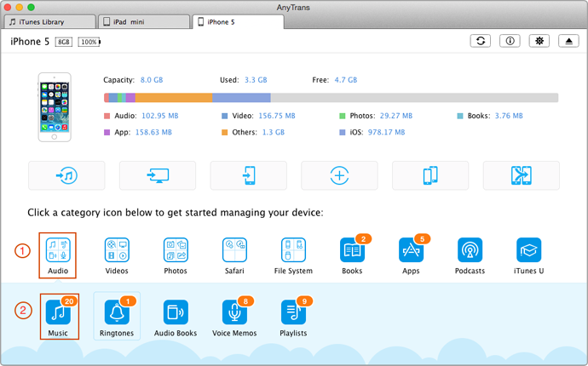The width and height of the screenshot is (588, 366).
Task: Open the Podcasts category
Action: [470, 255]
